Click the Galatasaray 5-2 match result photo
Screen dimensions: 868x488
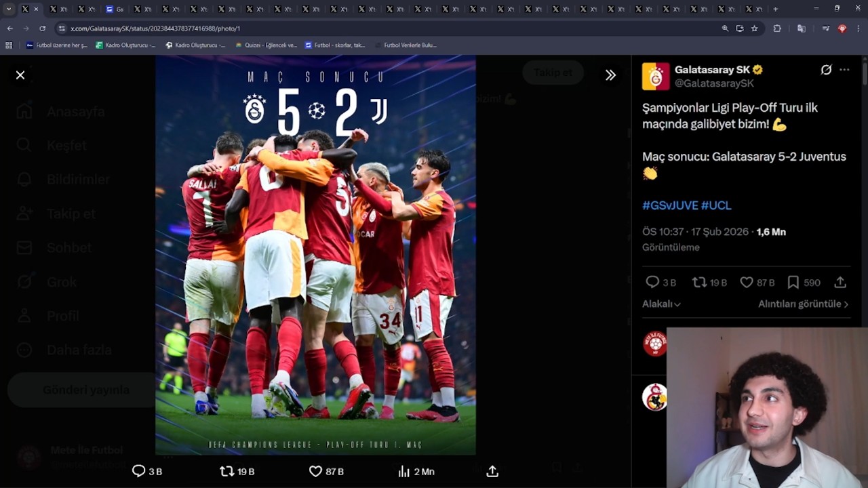pos(315,255)
